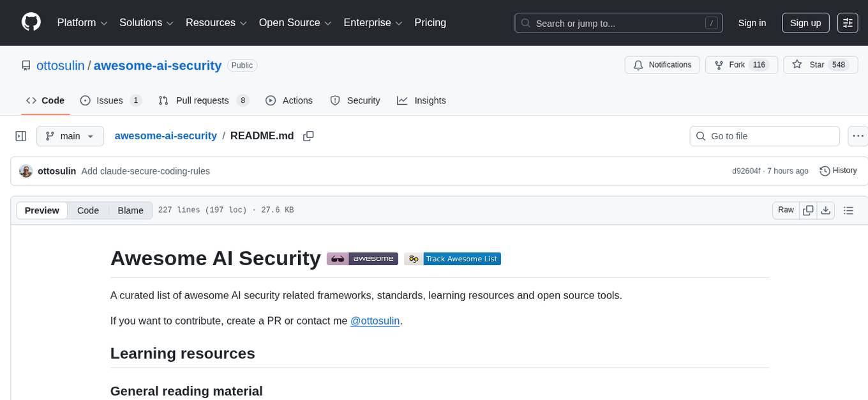This screenshot has width=868, height=400.
Task: Toggle the file tree side panel
Action: pyautogui.click(x=20, y=135)
